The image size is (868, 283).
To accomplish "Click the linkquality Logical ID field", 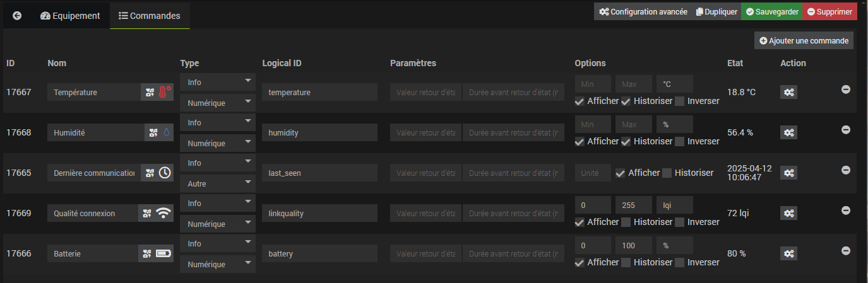I will pyautogui.click(x=319, y=213).
